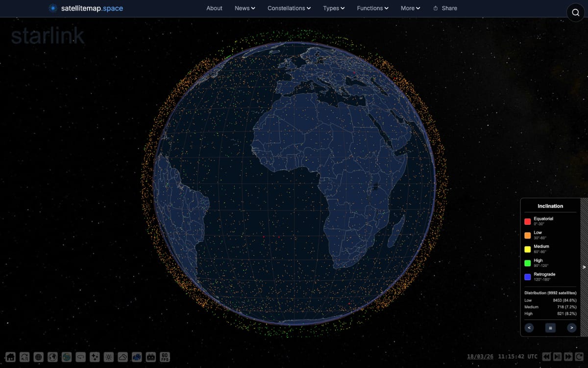The height and width of the screenshot is (368, 588).
Task: Click the reset time button
Action: [x=579, y=357]
